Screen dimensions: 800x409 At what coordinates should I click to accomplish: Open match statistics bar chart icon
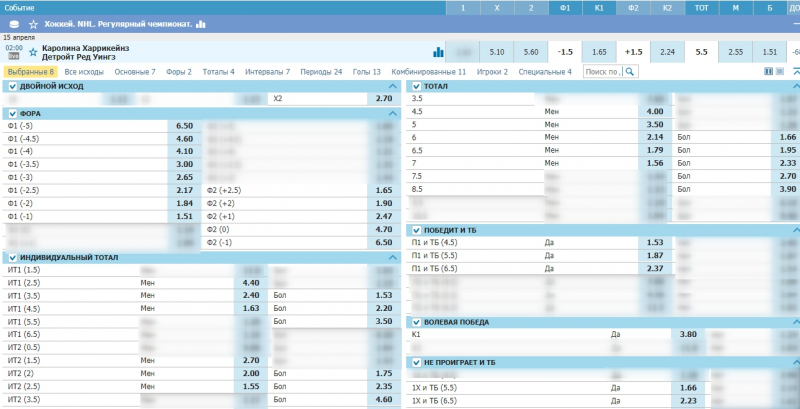tap(438, 52)
